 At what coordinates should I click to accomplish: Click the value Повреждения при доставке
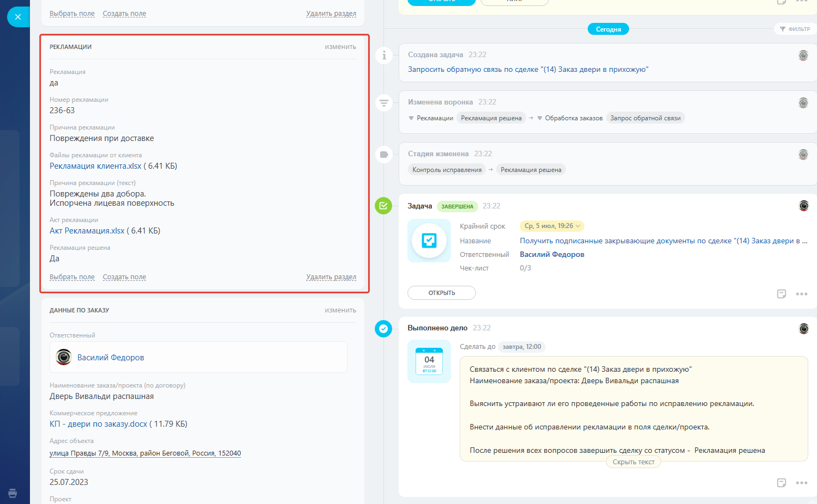pyautogui.click(x=102, y=138)
